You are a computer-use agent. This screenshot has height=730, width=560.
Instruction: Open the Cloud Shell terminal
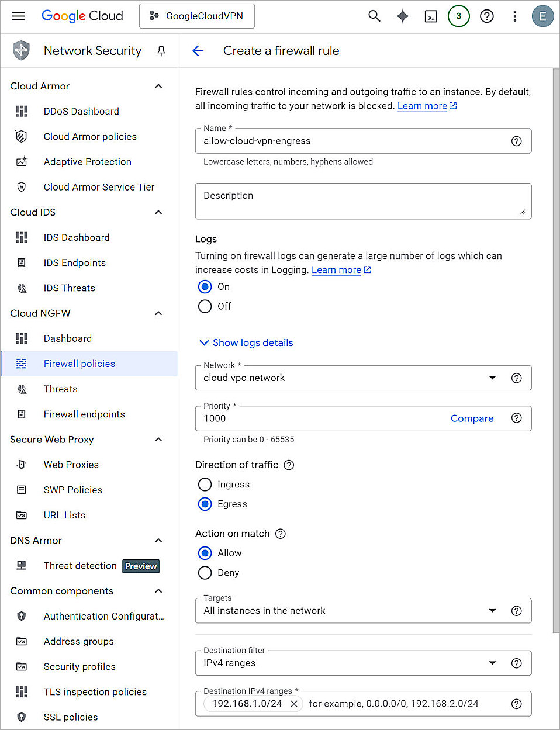(431, 16)
